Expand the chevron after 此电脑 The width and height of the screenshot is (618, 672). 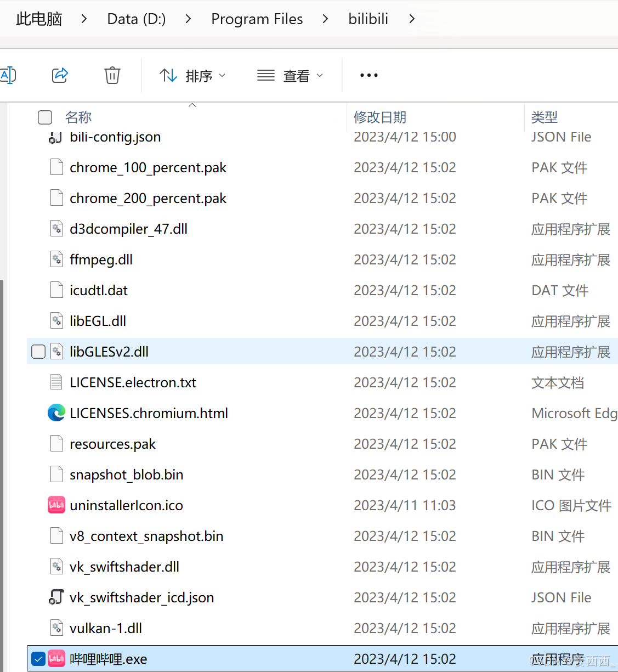(x=84, y=19)
